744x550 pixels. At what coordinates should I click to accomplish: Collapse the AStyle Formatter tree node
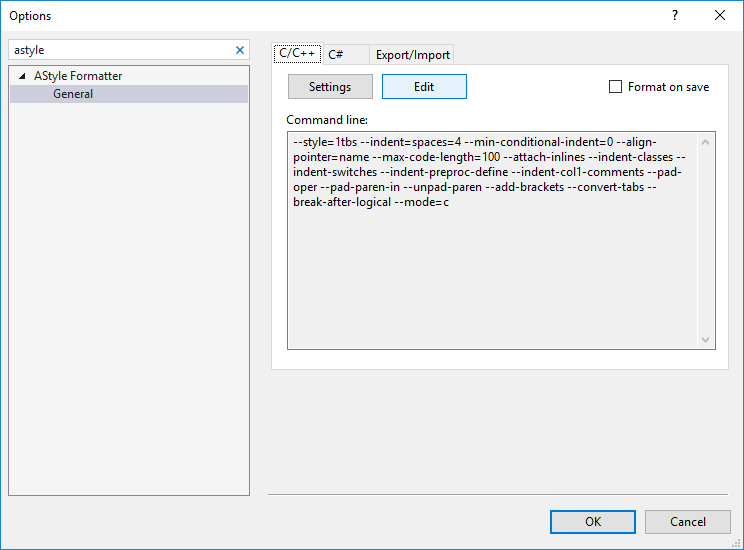pyautogui.click(x=22, y=76)
